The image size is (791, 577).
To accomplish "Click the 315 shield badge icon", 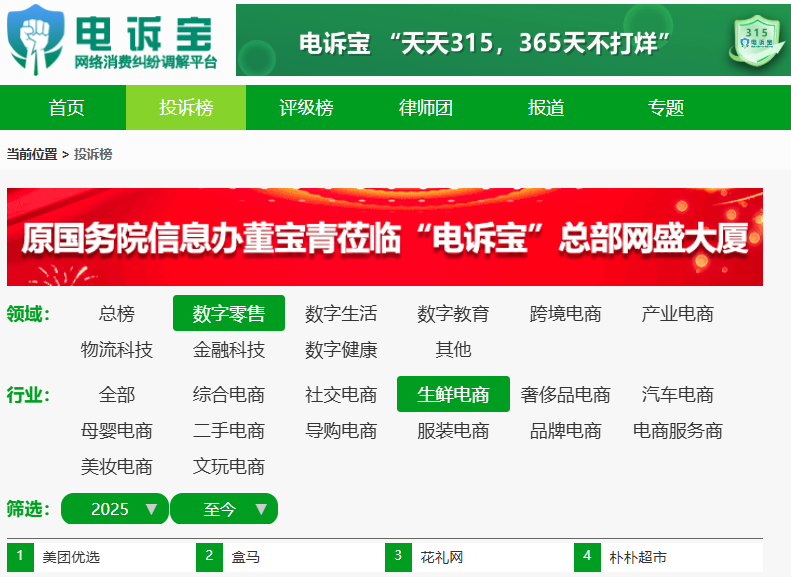I will [x=757, y=40].
